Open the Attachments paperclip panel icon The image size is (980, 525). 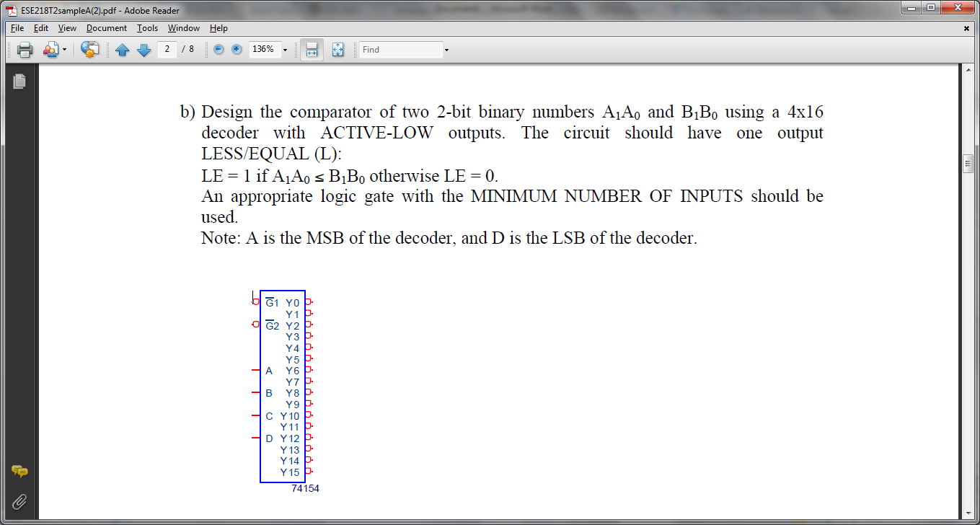point(19,500)
